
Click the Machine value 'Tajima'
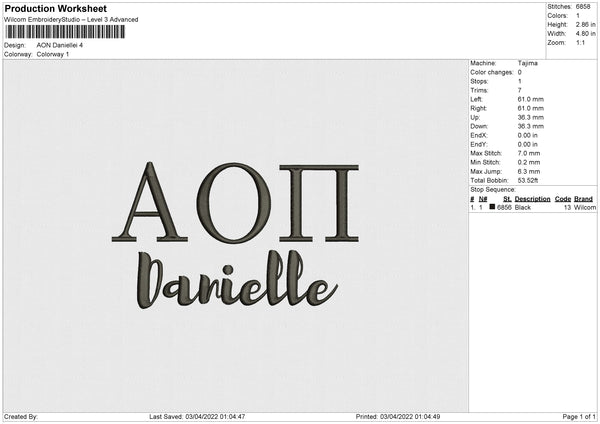(x=528, y=63)
